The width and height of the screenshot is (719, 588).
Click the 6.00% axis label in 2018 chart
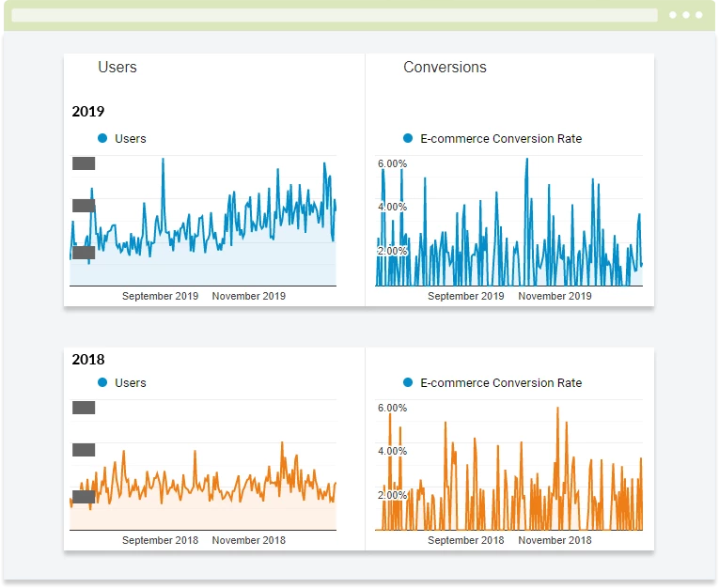(x=392, y=408)
